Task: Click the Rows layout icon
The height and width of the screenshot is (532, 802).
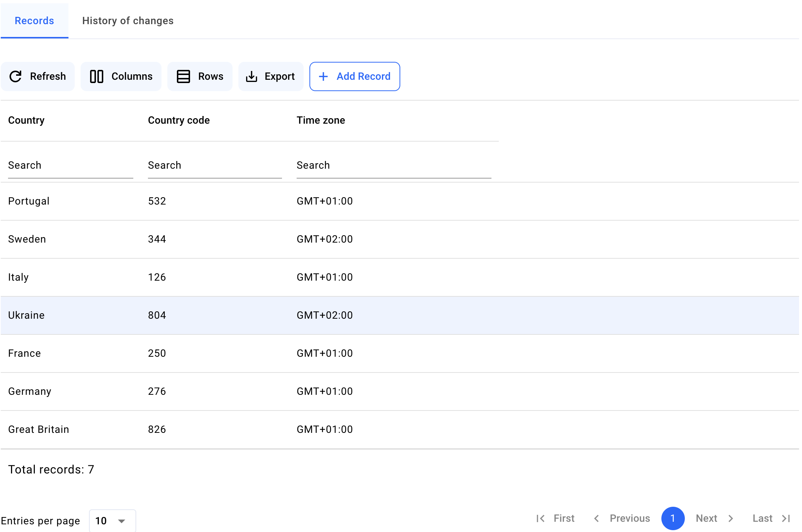Action: point(183,76)
